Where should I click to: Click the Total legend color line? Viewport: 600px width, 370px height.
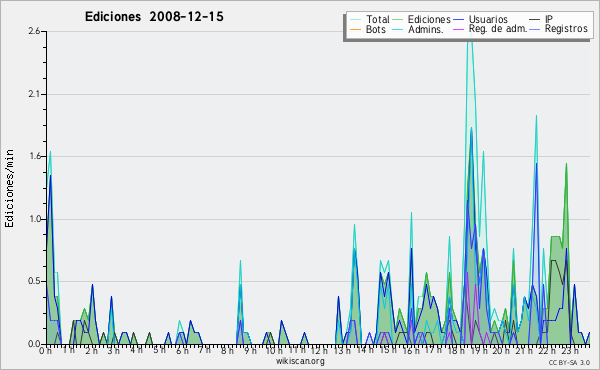tap(355, 20)
